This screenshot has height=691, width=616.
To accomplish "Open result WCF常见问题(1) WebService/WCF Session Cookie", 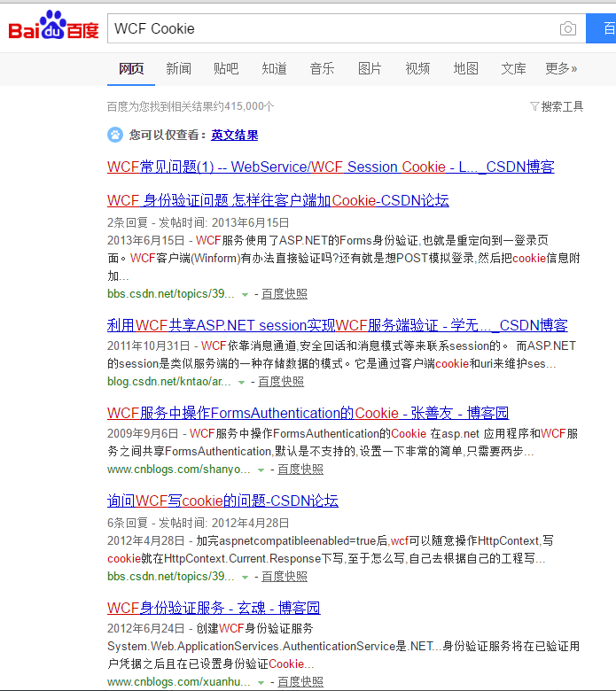I will pos(331,167).
